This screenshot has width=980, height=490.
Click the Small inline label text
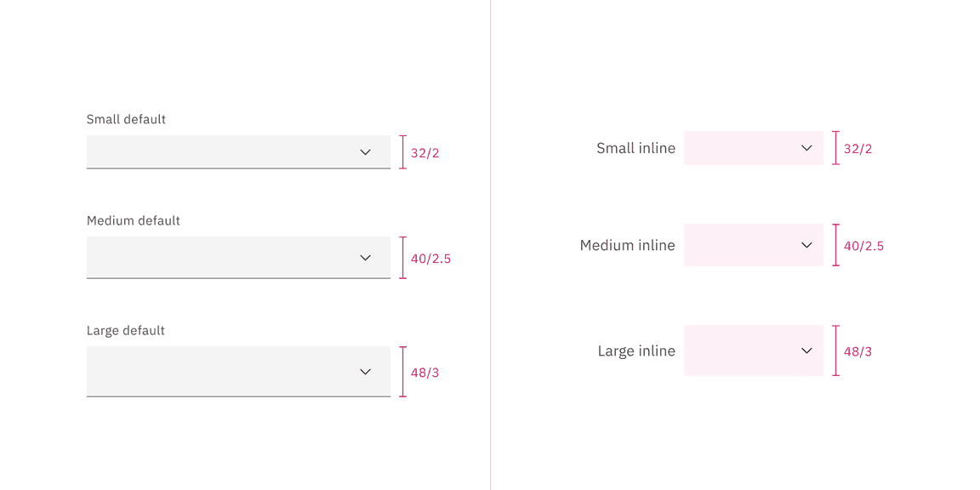point(635,147)
